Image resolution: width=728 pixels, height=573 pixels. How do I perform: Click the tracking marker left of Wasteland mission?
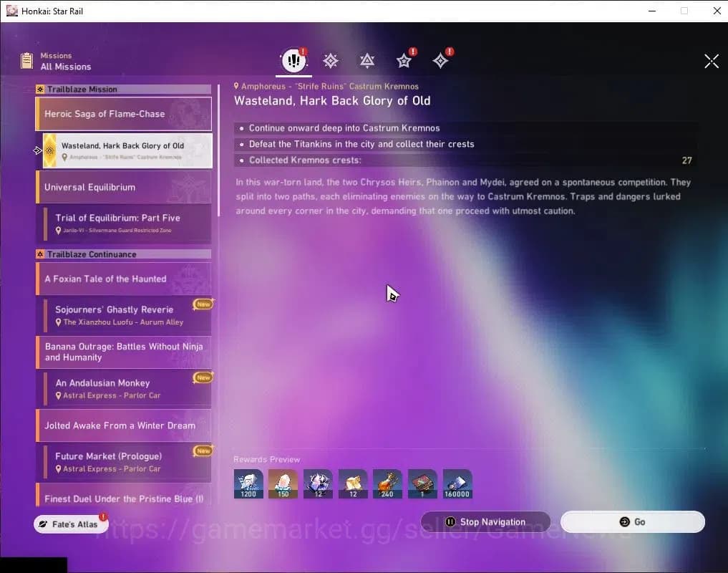38,150
